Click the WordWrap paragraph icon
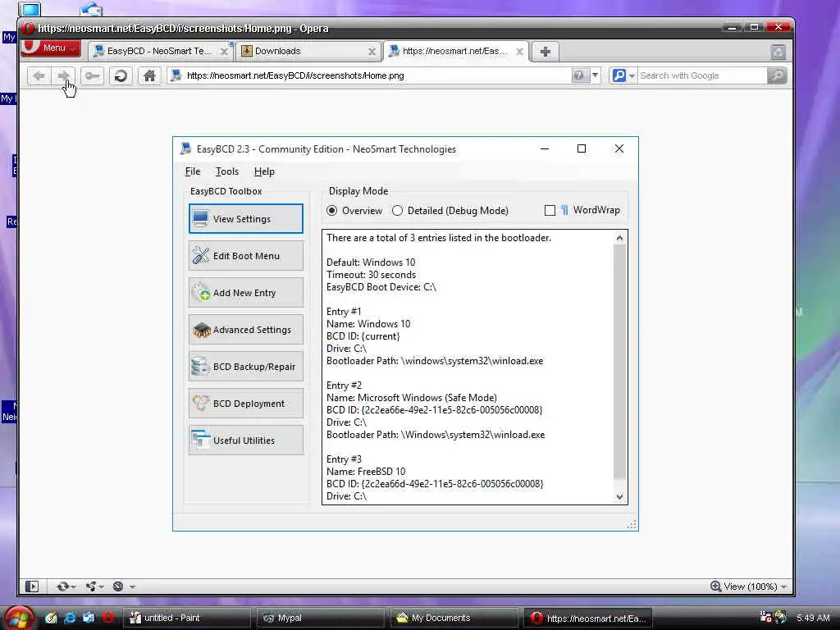The image size is (840, 630). click(564, 210)
